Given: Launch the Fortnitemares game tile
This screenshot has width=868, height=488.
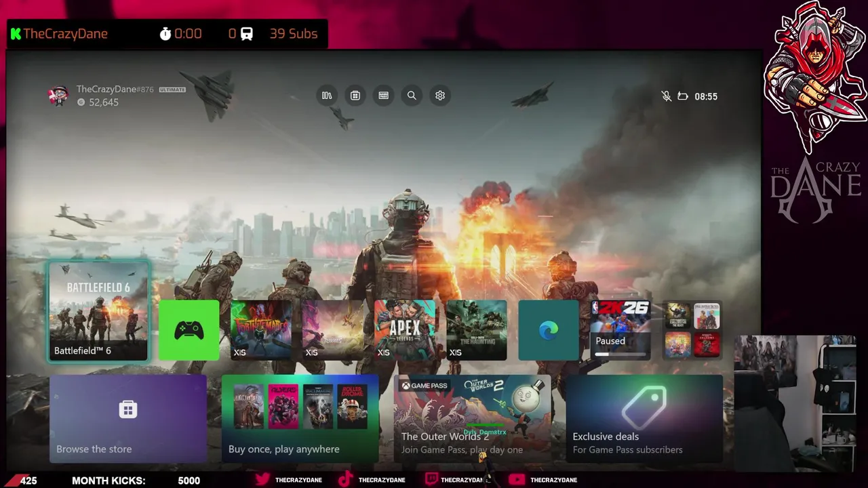Looking at the screenshot, I should [261, 330].
